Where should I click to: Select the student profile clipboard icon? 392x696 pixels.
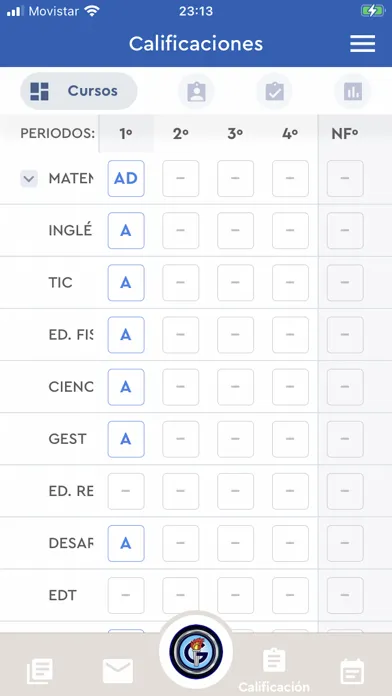[x=196, y=91]
